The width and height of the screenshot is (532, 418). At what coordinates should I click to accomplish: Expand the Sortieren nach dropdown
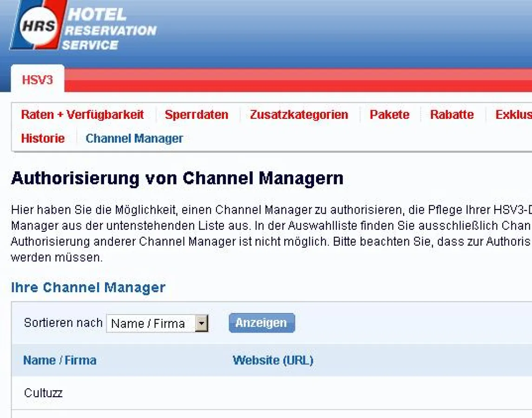click(x=201, y=324)
